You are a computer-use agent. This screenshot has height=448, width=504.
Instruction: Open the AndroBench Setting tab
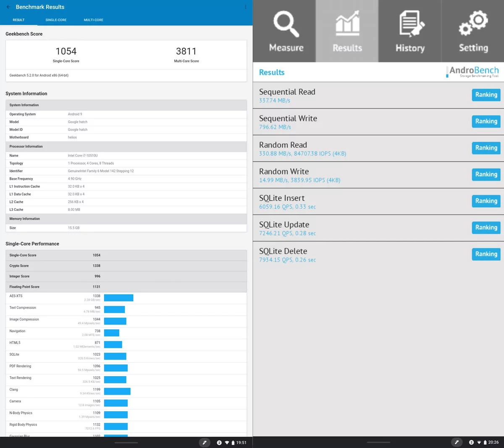pyautogui.click(x=473, y=31)
